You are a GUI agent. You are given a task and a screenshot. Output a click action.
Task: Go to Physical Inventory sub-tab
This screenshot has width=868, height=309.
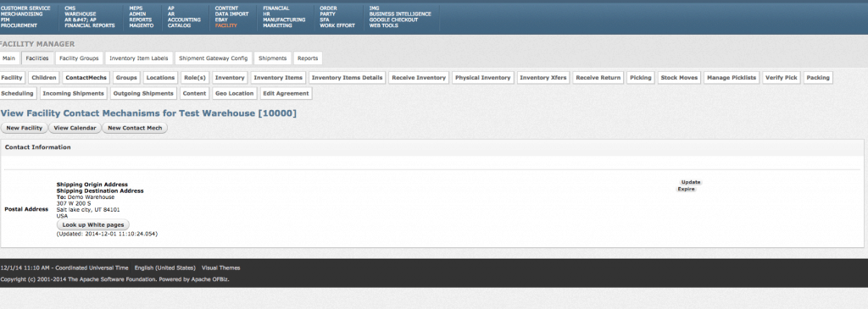pyautogui.click(x=482, y=78)
